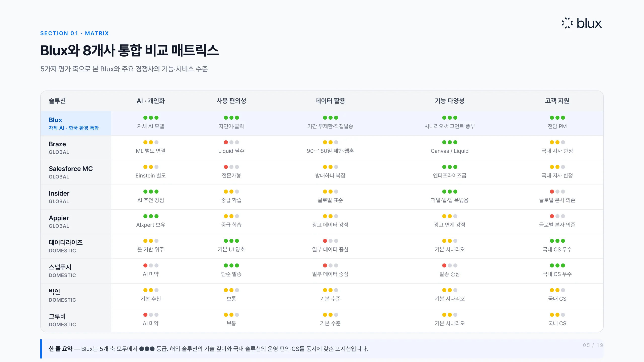The image size is (644, 362).
Task: Click 데이터라이즈's red dot above '일부 데이터 중심'
Action: click(325, 241)
